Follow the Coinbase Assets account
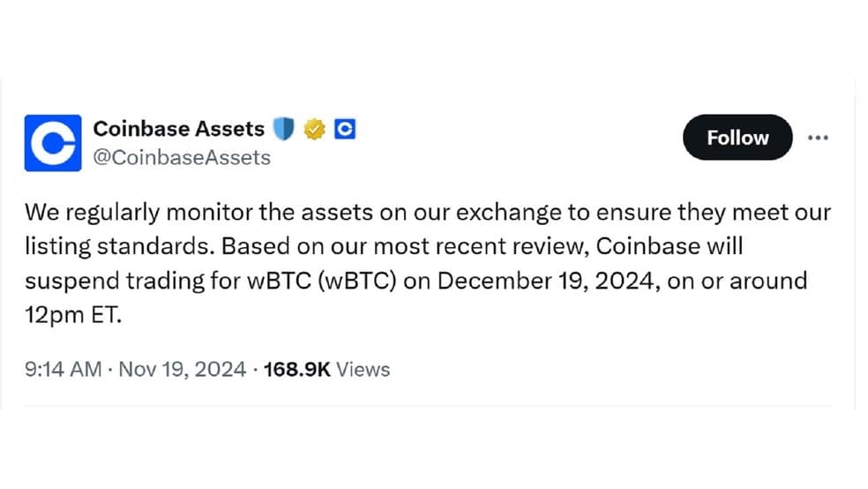This screenshot has height=489, width=868. 737,138
